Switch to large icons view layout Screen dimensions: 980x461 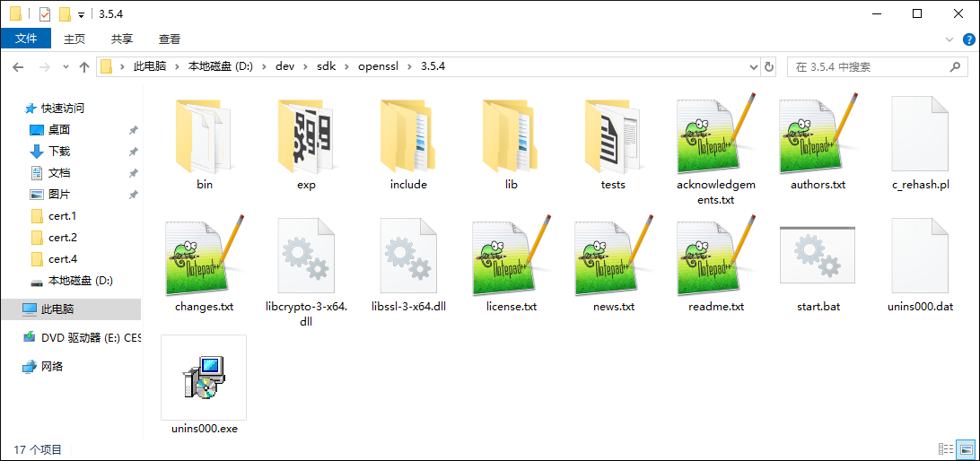pyautogui.click(x=966, y=448)
